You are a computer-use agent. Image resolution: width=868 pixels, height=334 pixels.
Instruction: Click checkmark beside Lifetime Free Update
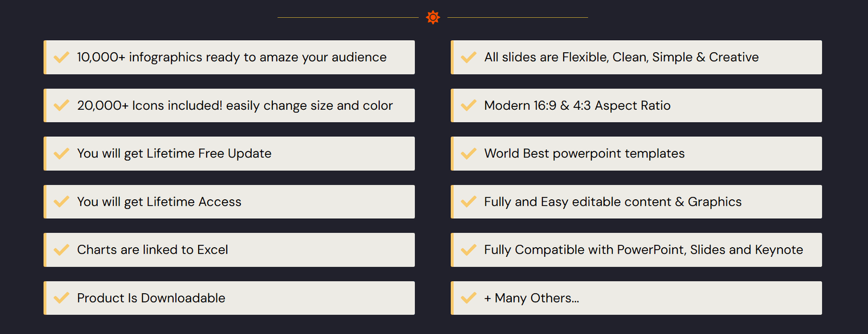pos(61,154)
